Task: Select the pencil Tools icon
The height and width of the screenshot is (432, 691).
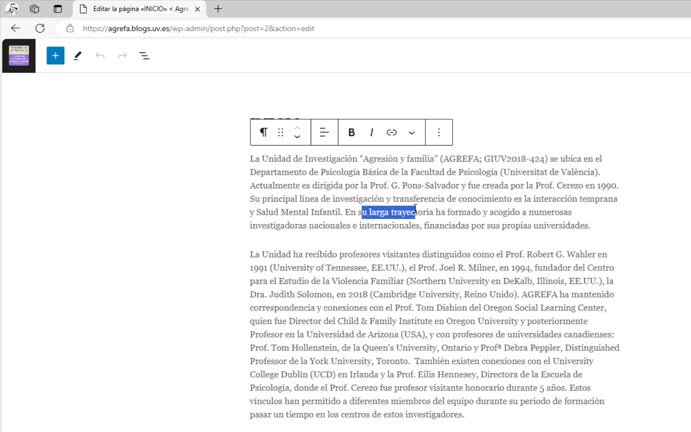Action: [78, 56]
